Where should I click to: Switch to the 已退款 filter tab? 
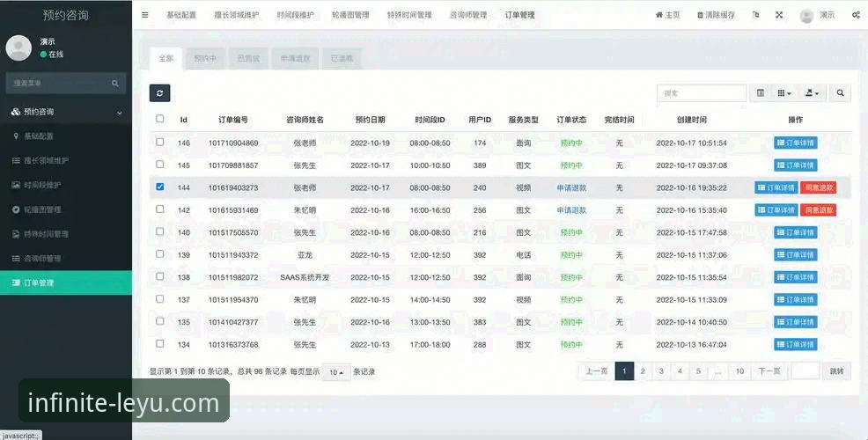[x=342, y=58]
